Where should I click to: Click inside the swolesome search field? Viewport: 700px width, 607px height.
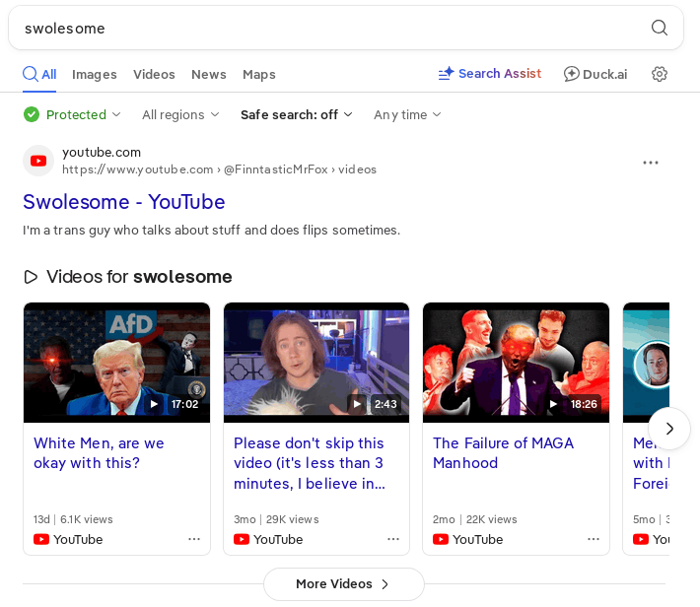pyautogui.click(x=325, y=28)
